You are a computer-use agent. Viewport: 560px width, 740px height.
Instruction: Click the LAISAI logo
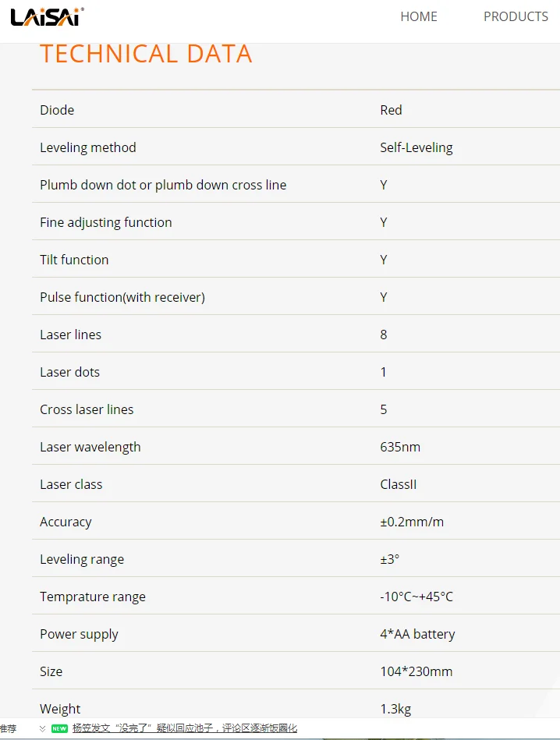click(47, 16)
